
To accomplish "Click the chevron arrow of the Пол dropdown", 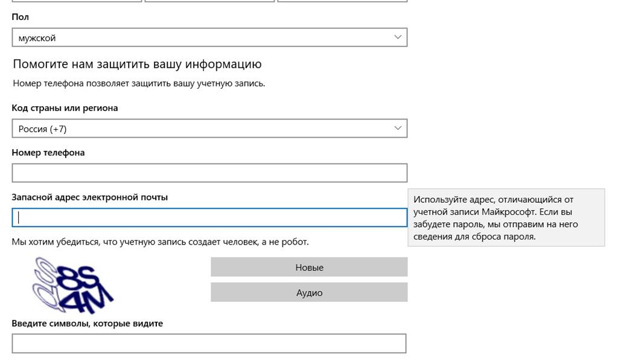I will tap(398, 37).
